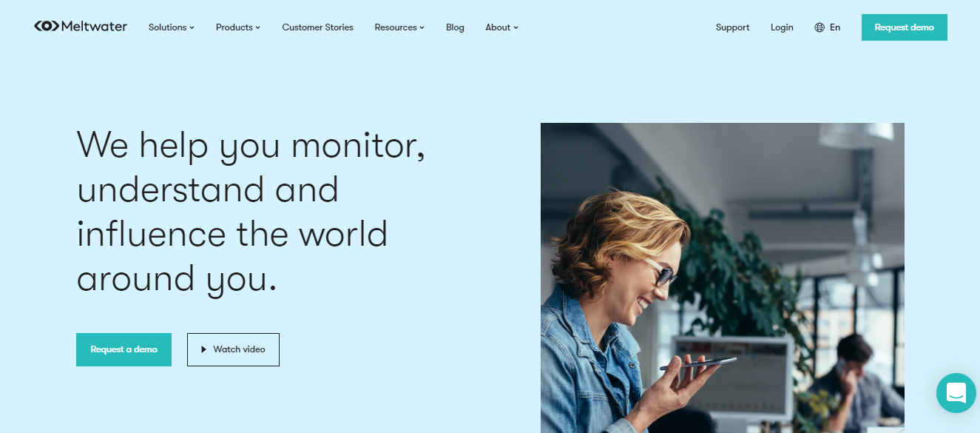The height and width of the screenshot is (433, 980).
Task: Click the Request demo header button
Action: (x=904, y=27)
